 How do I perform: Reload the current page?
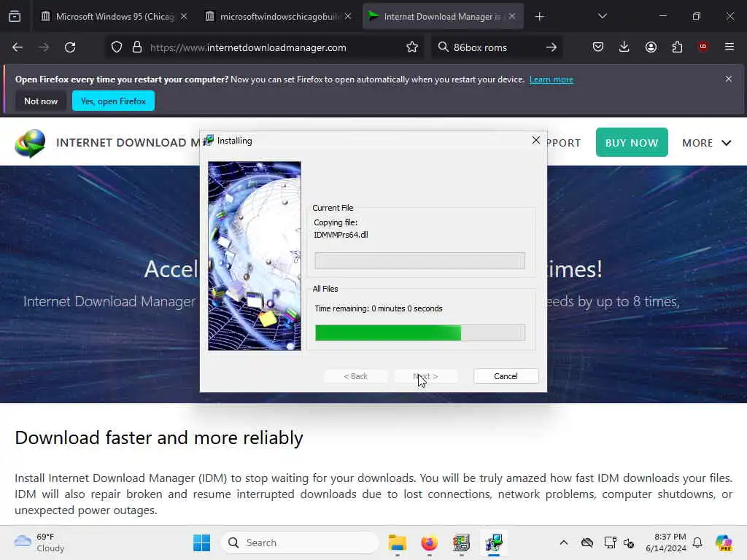click(70, 47)
